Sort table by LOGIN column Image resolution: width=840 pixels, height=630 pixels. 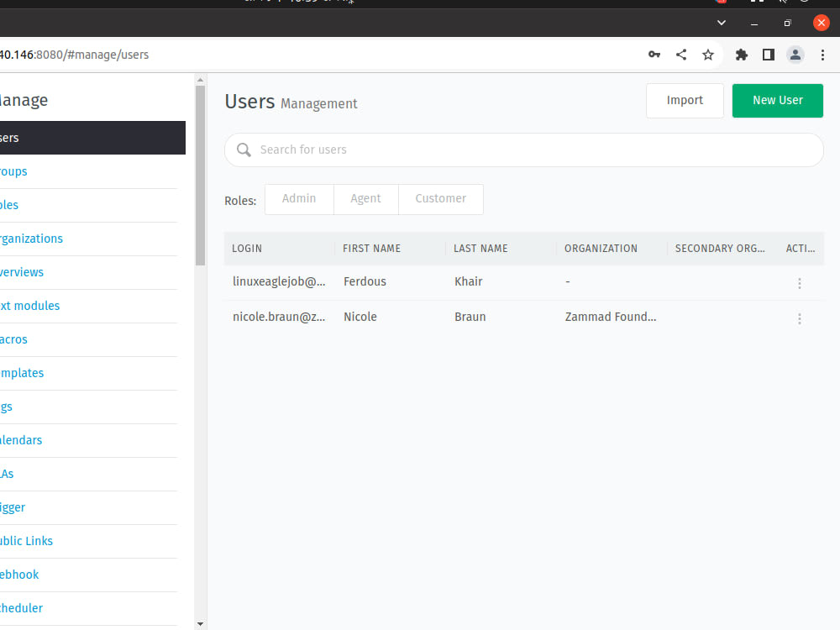point(247,249)
